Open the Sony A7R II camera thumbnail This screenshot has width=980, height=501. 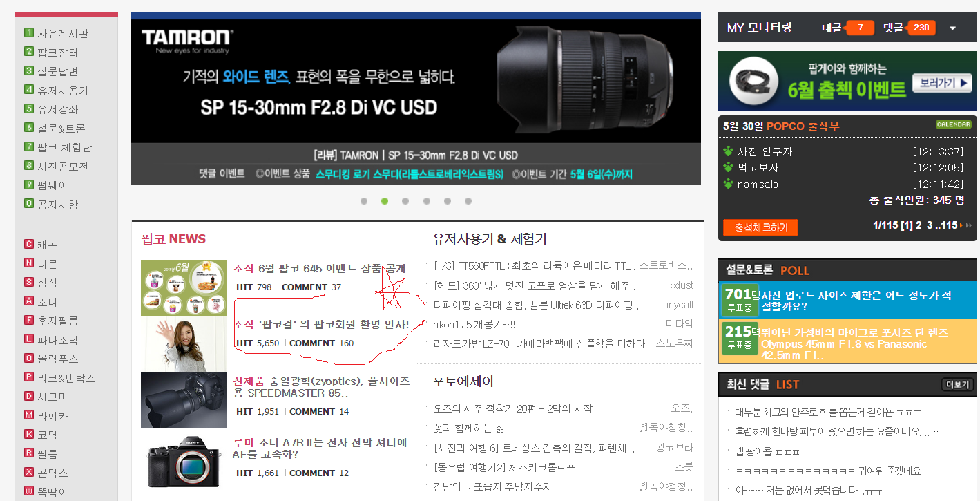pyautogui.click(x=184, y=461)
